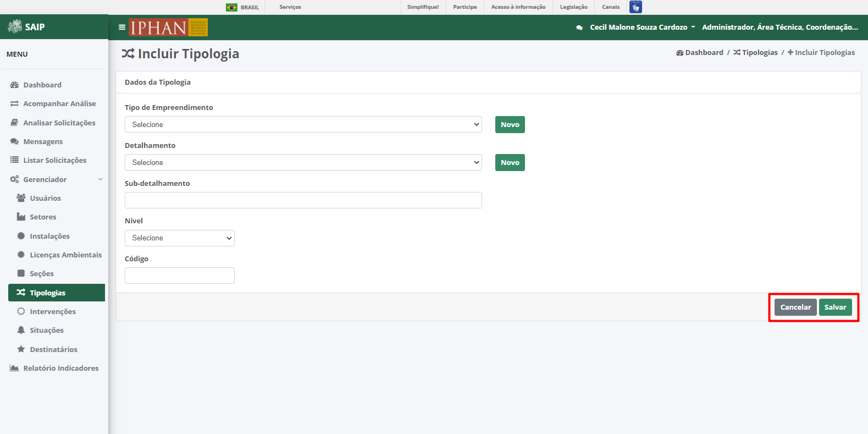
Task: Click Incluir Tipologias breadcrumb text
Action: 825,53
